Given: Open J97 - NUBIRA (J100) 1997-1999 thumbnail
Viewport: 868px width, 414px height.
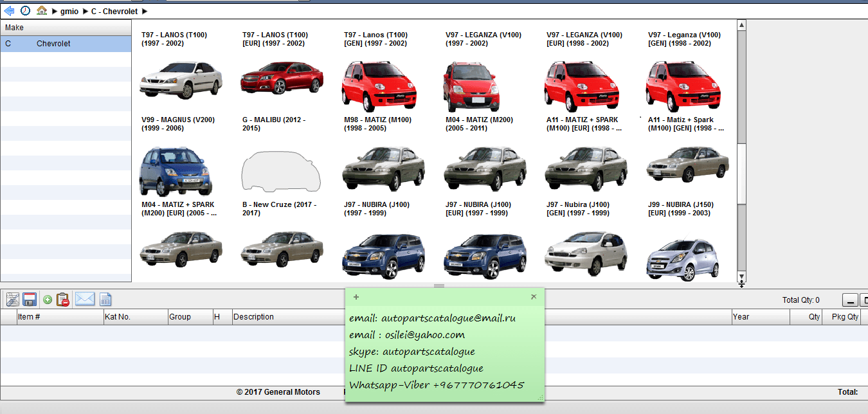Looking at the screenshot, I should click(x=384, y=168).
